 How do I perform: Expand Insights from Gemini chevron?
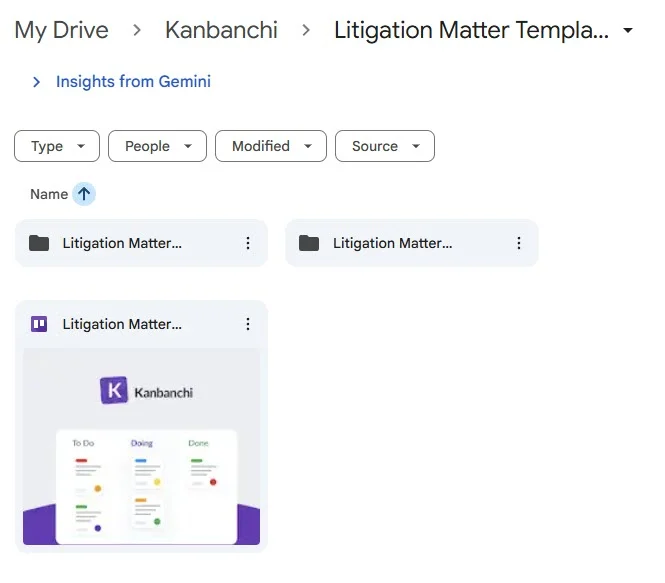coord(36,82)
